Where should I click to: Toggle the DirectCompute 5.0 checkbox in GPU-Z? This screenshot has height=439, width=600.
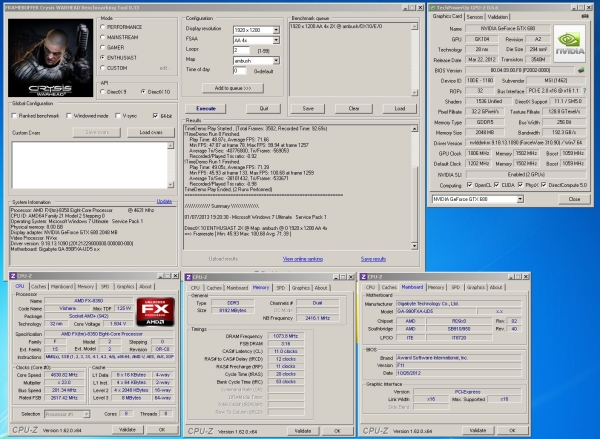[544, 185]
